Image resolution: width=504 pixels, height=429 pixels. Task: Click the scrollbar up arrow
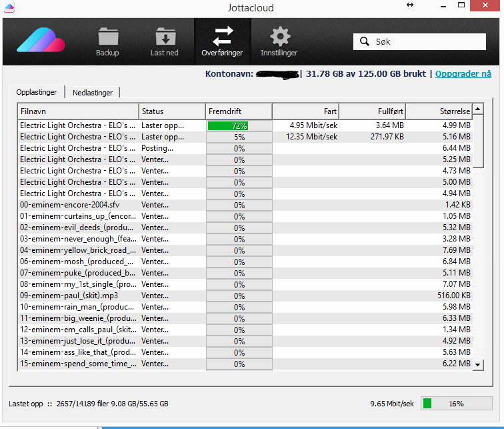[478, 109]
